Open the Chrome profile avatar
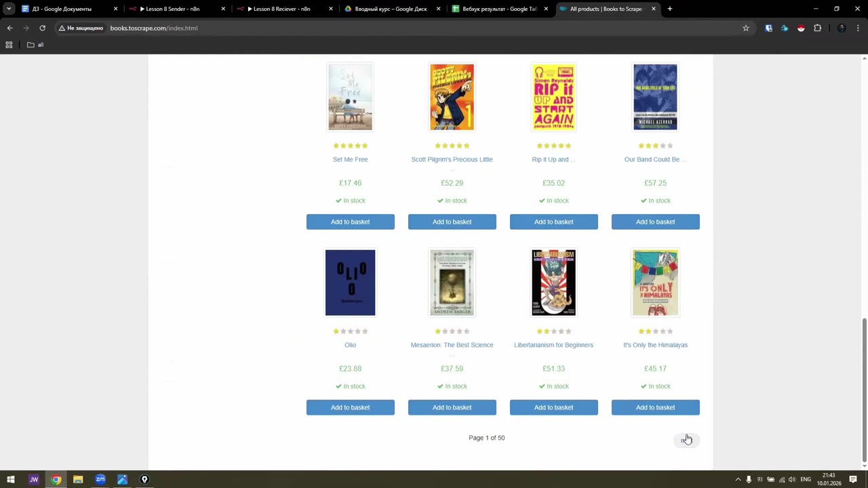Image resolution: width=868 pixels, height=488 pixels. [x=842, y=28]
